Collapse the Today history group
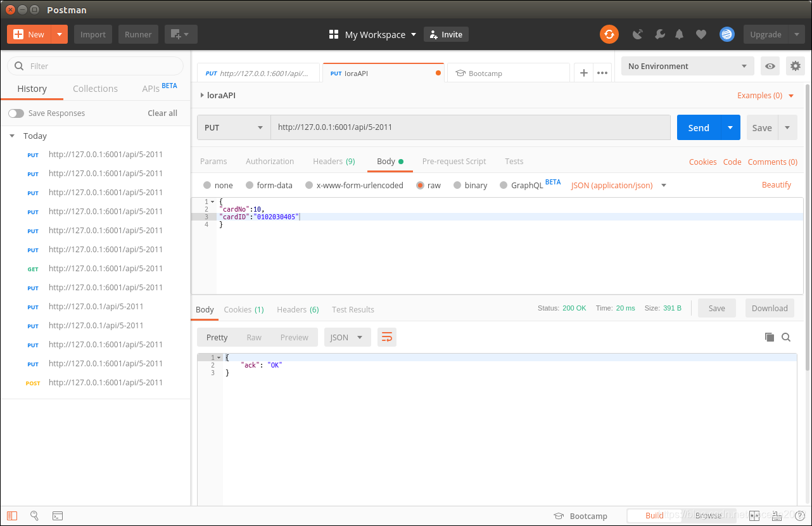This screenshot has width=812, height=526. 11,136
